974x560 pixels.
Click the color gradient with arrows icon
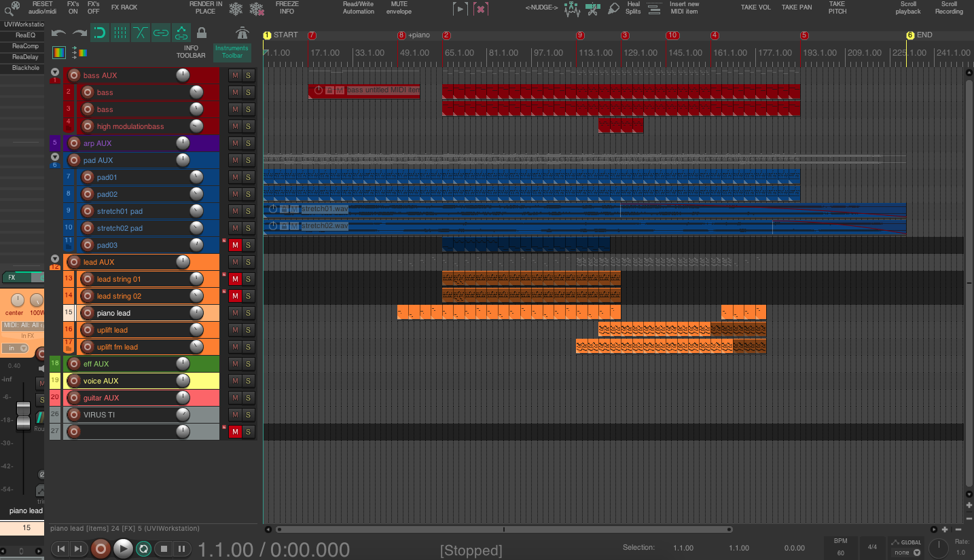coord(79,52)
